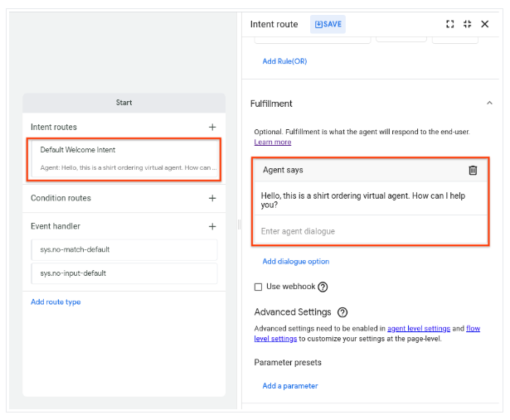Focus the Enter agent dialogue field
Viewport: 510px width, 420px height.
point(371,231)
